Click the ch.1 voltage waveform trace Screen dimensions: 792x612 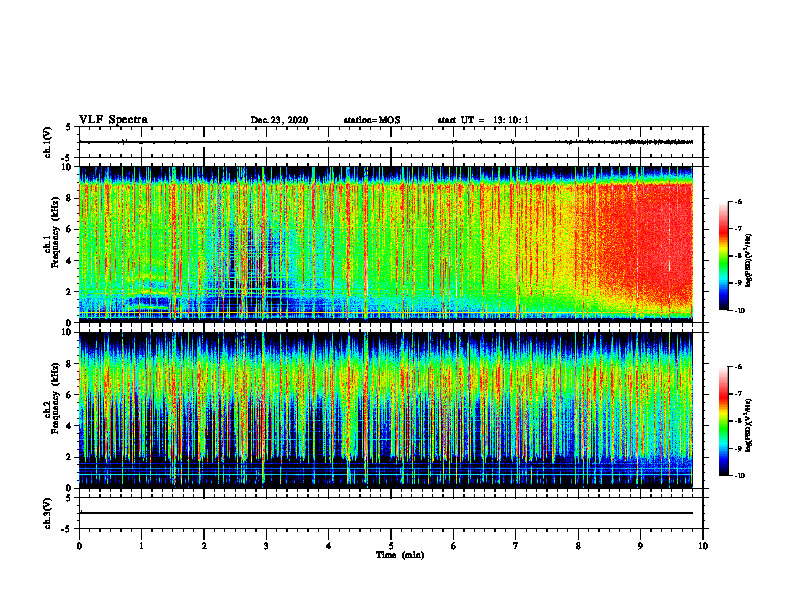point(386,142)
